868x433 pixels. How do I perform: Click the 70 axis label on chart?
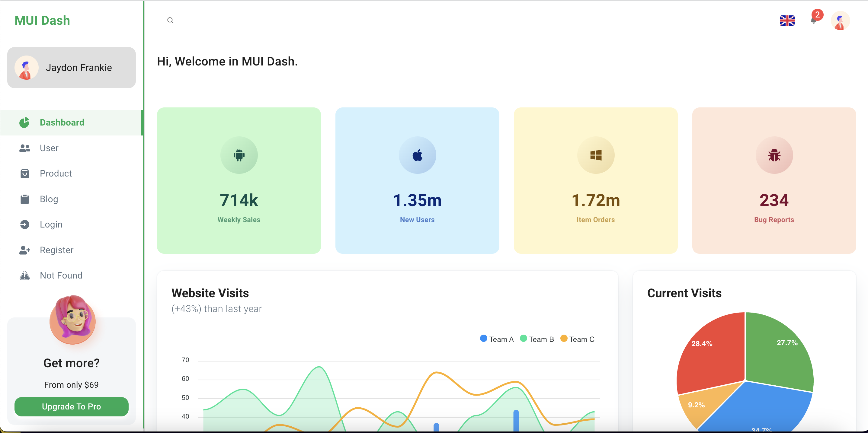185,360
